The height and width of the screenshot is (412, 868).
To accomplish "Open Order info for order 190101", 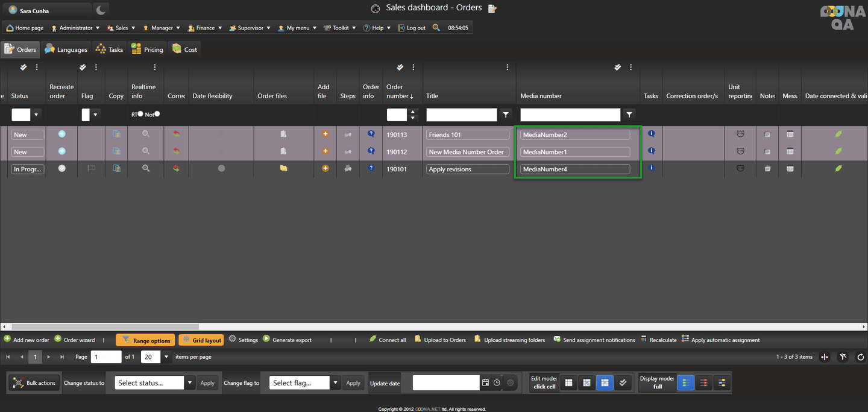I will click(x=371, y=168).
